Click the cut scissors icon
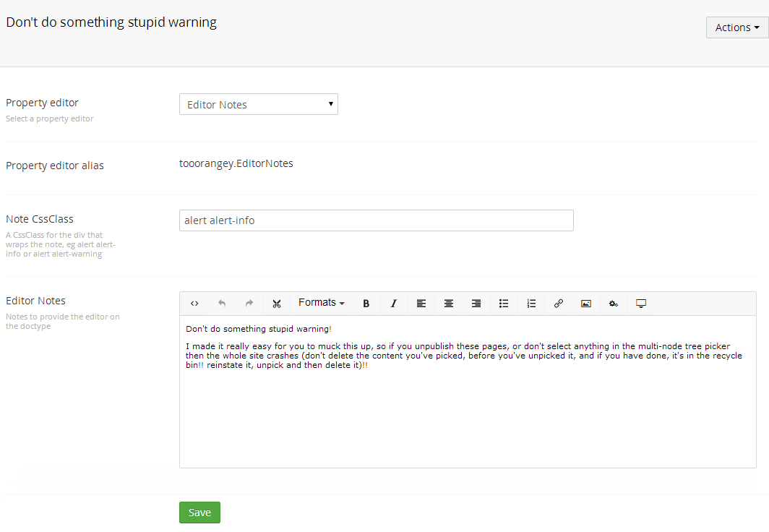Screen dimensions: 769x532 click(x=277, y=304)
